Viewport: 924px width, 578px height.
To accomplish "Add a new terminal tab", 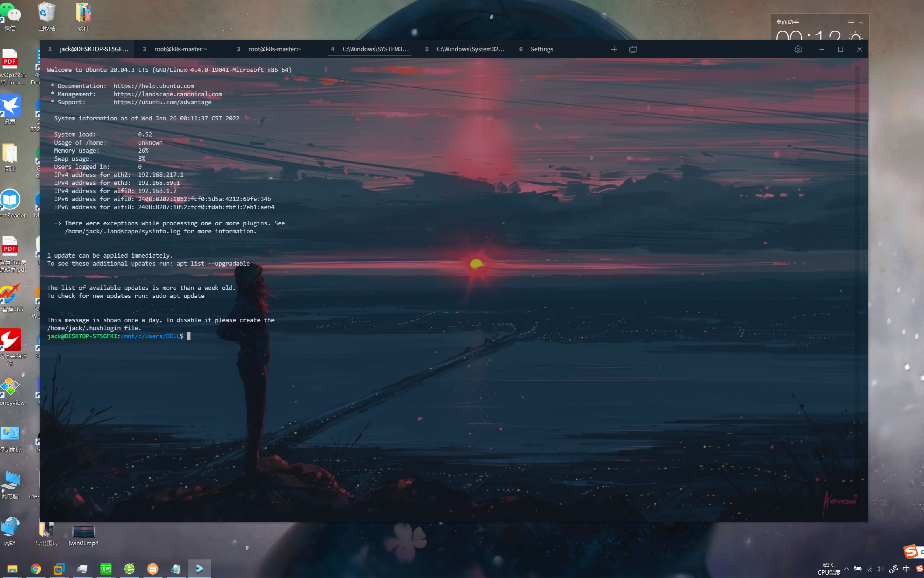I will (614, 49).
